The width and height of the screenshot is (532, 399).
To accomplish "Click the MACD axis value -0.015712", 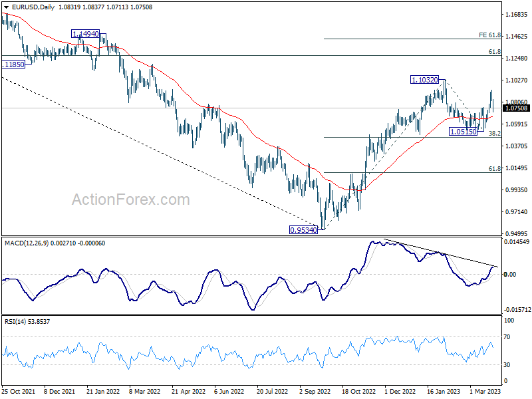I will [x=517, y=310].
